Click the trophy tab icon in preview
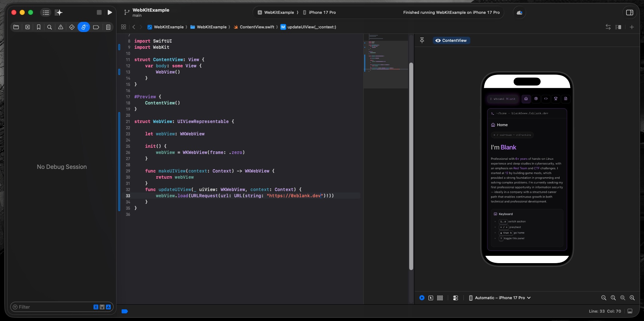644x321 pixels. (x=556, y=99)
